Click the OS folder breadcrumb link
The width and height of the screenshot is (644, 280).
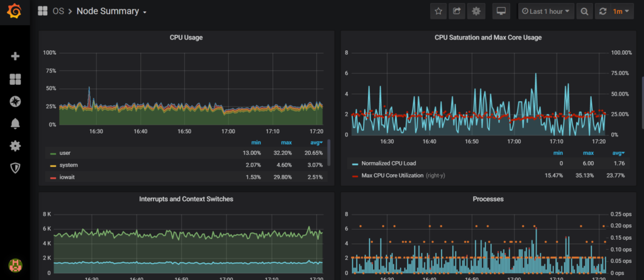[x=58, y=11]
